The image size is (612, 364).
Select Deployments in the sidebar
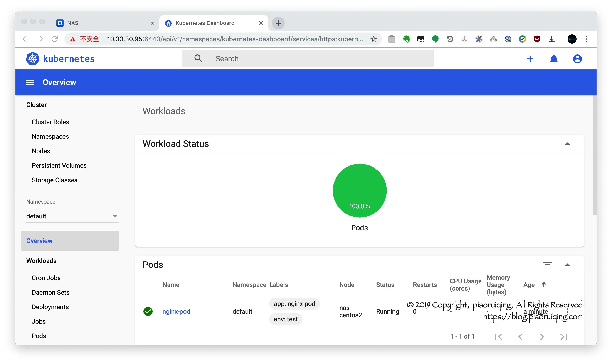tap(50, 307)
